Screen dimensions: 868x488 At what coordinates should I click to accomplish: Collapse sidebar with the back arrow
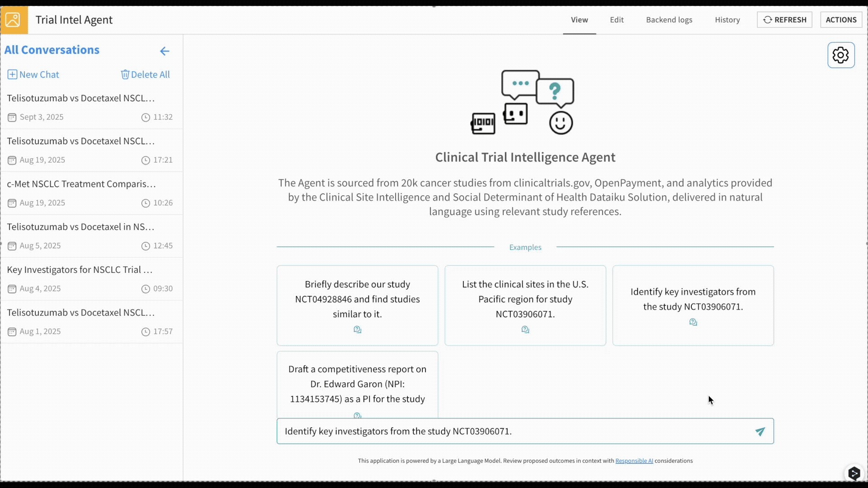coord(164,51)
